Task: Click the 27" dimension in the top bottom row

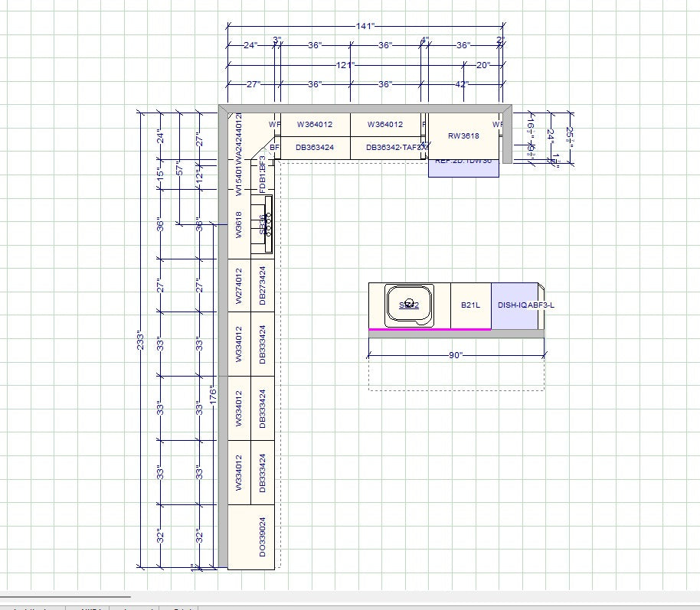Action: click(254, 84)
